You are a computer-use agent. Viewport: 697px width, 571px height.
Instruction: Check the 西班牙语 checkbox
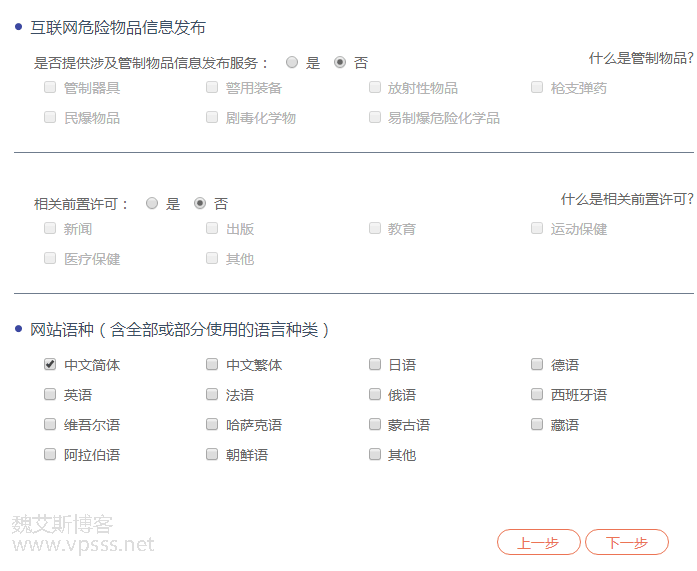point(537,395)
